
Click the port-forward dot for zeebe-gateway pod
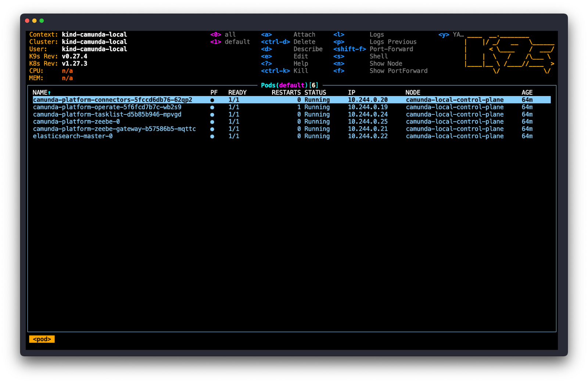(x=212, y=129)
